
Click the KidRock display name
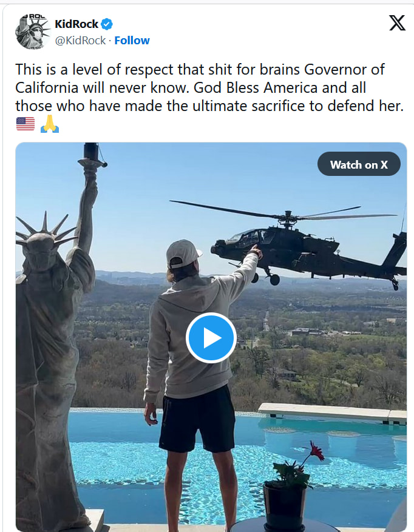click(76, 24)
